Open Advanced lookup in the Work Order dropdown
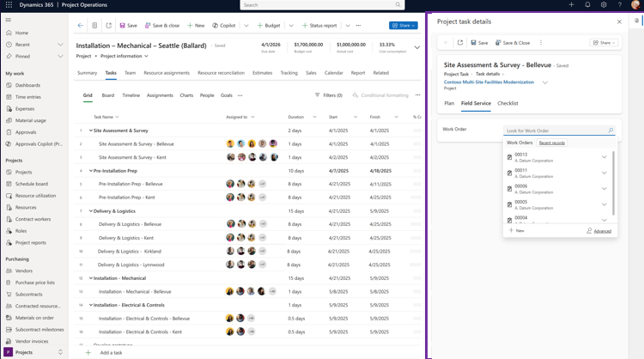 pyautogui.click(x=599, y=231)
